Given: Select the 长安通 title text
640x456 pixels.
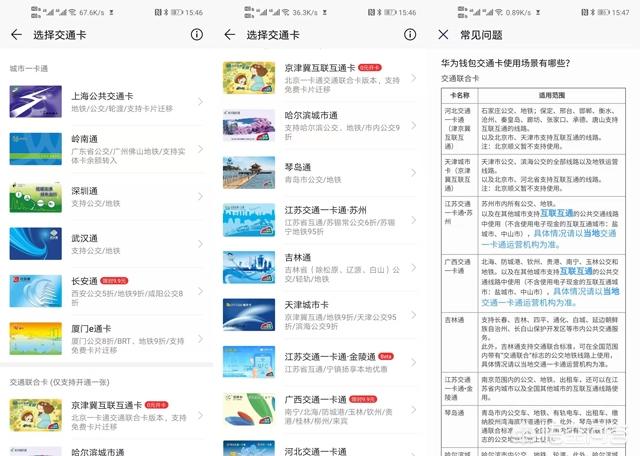Looking at the screenshot, I should point(84,281).
